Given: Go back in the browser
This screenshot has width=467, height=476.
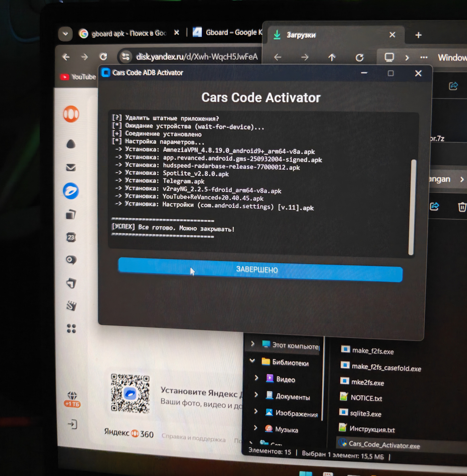Looking at the screenshot, I should tap(66, 57).
